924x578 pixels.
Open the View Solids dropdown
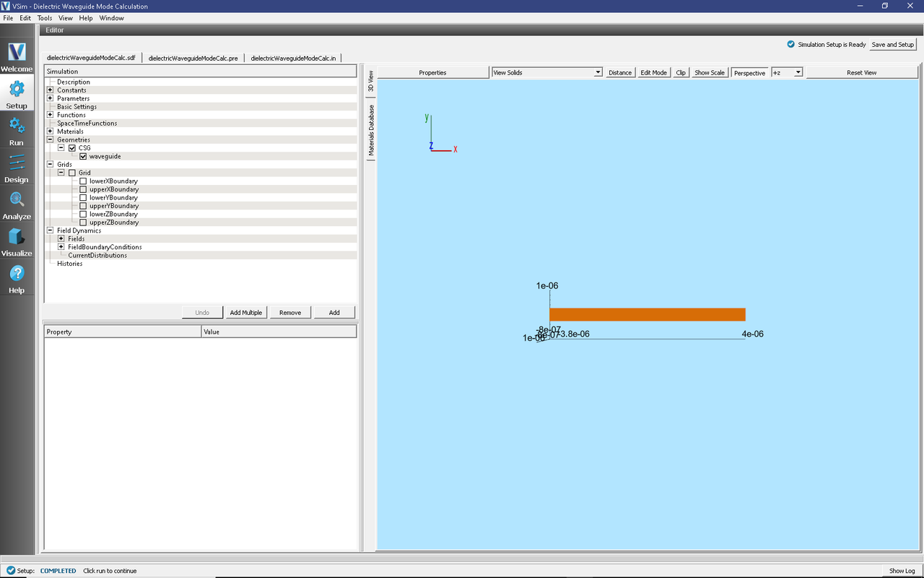(x=546, y=72)
